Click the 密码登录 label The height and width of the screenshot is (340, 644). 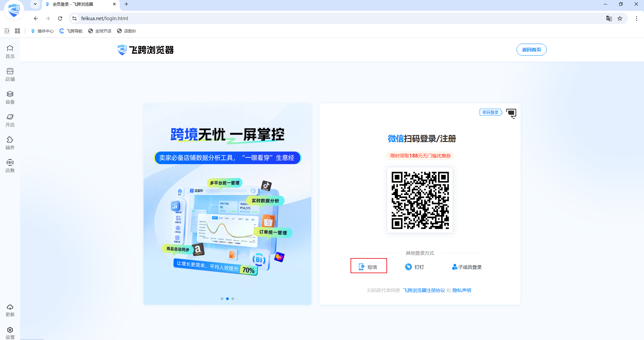tap(490, 112)
